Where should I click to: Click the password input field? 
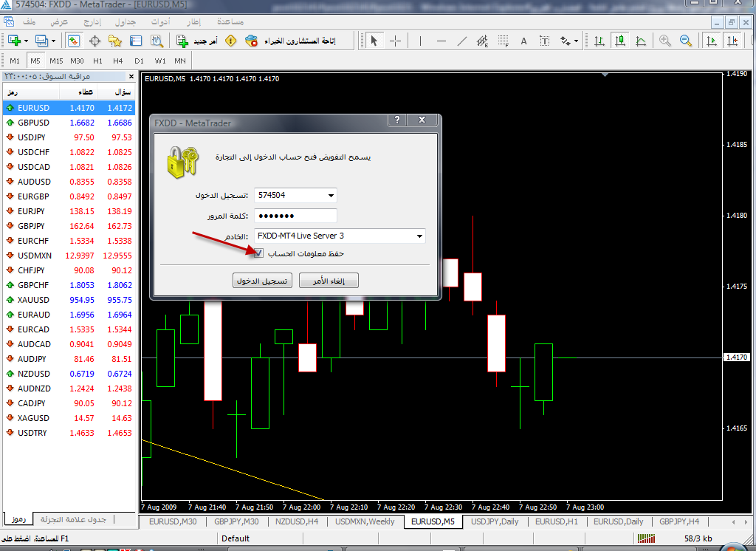click(295, 216)
